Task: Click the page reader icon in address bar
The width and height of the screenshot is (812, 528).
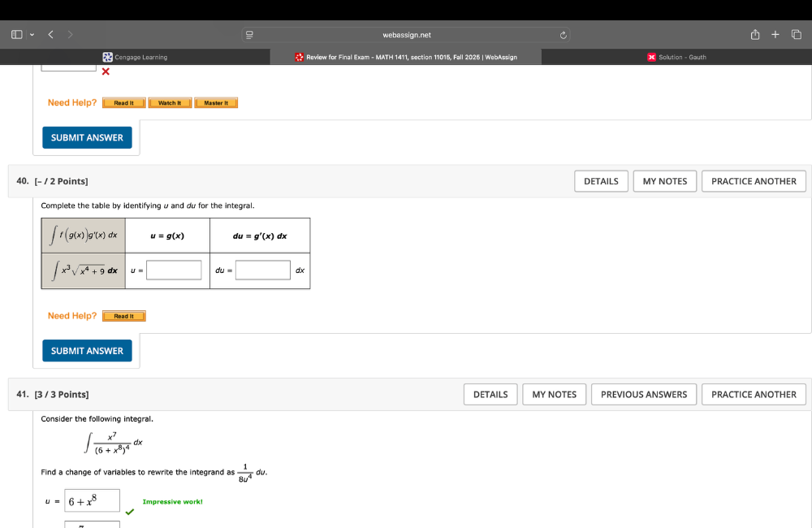Action: click(250, 35)
